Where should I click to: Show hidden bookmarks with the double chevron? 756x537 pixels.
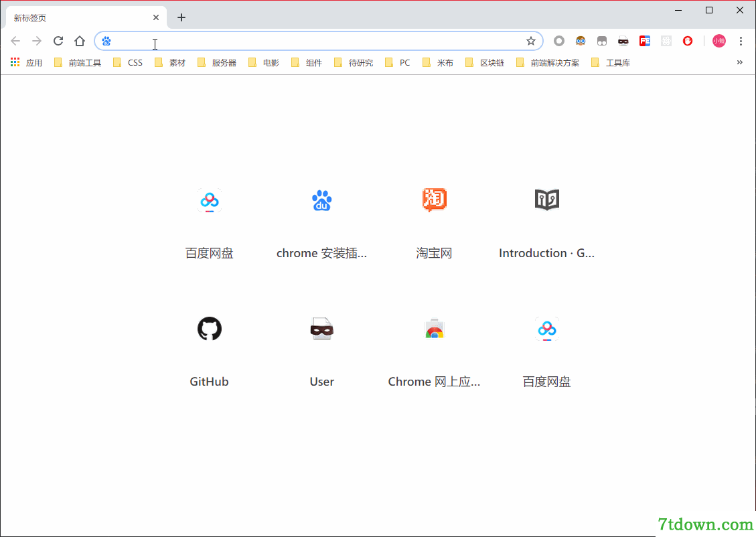tap(740, 62)
